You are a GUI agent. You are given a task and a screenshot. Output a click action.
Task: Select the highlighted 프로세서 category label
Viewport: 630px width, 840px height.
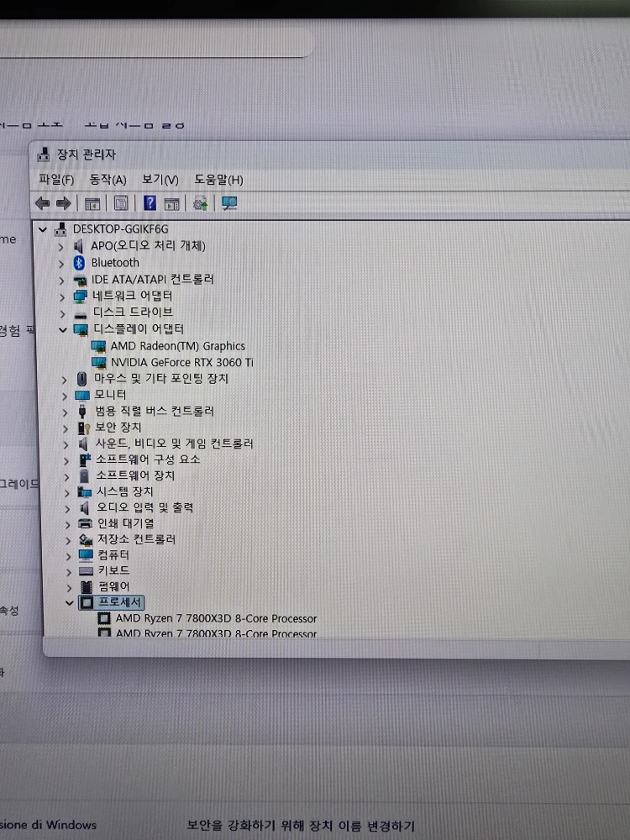point(119,602)
